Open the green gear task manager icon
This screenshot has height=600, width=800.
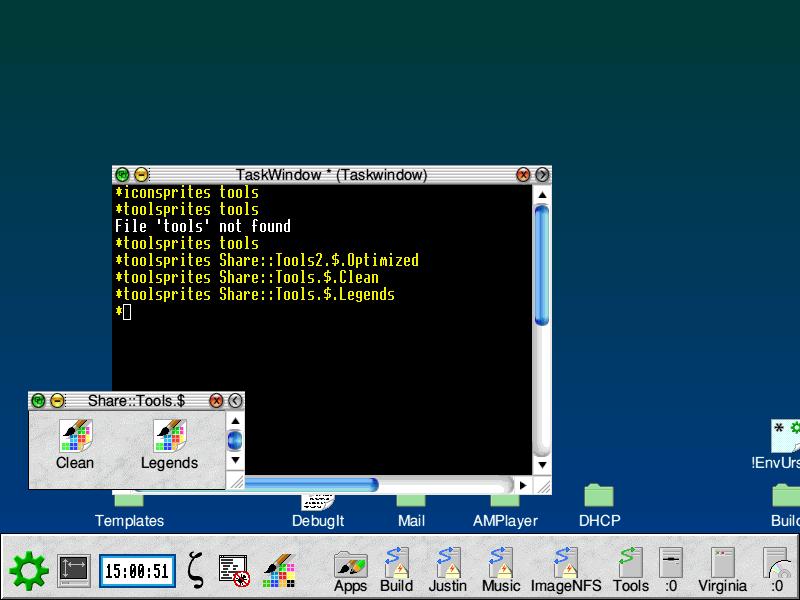click(x=28, y=571)
